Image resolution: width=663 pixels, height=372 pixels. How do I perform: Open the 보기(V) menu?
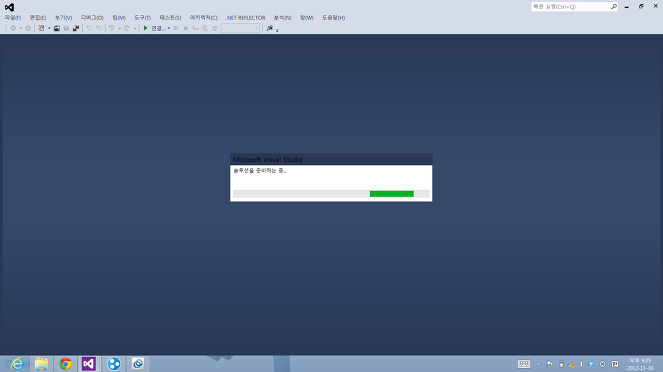63,18
